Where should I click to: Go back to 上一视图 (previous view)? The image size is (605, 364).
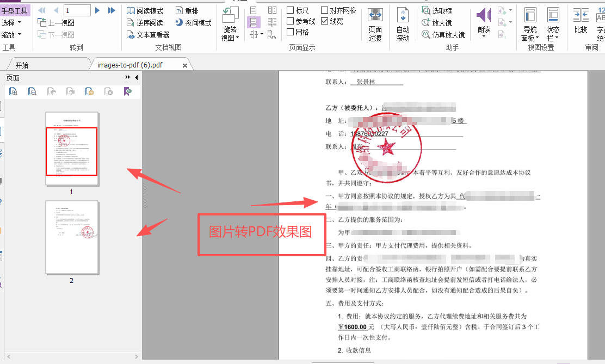[56, 23]
